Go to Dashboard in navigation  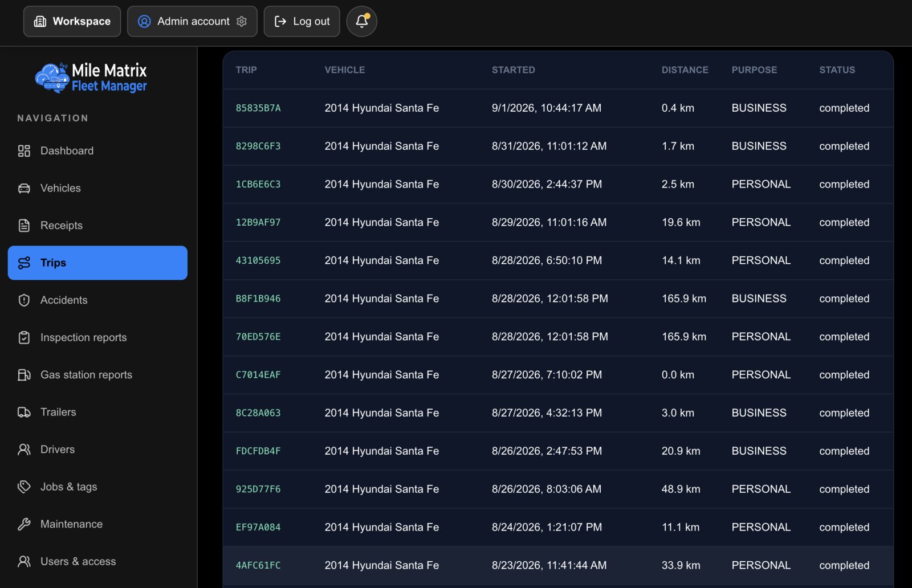tap(97, 151)
